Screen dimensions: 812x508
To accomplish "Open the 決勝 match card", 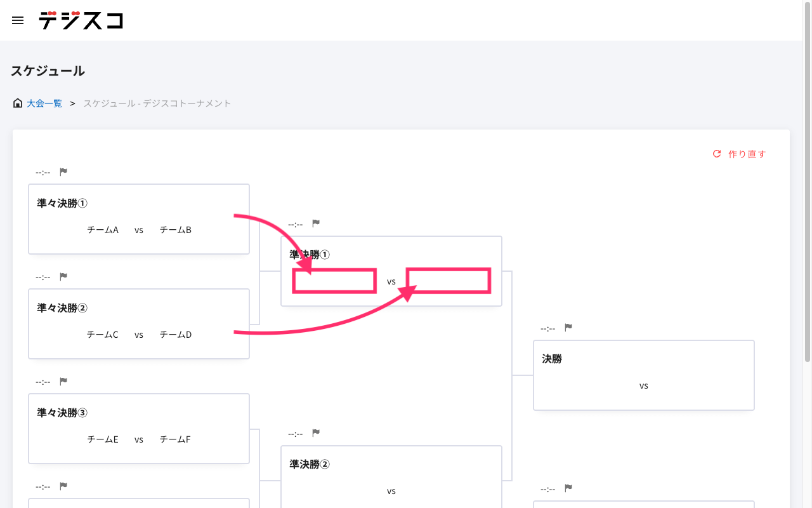I will point(643,375).
